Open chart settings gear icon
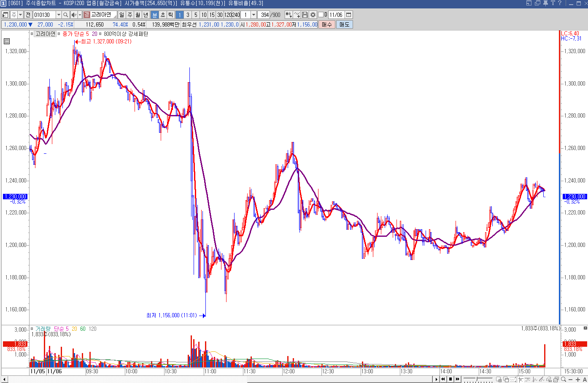Viewport: 588px width, 383px height. 313,15
